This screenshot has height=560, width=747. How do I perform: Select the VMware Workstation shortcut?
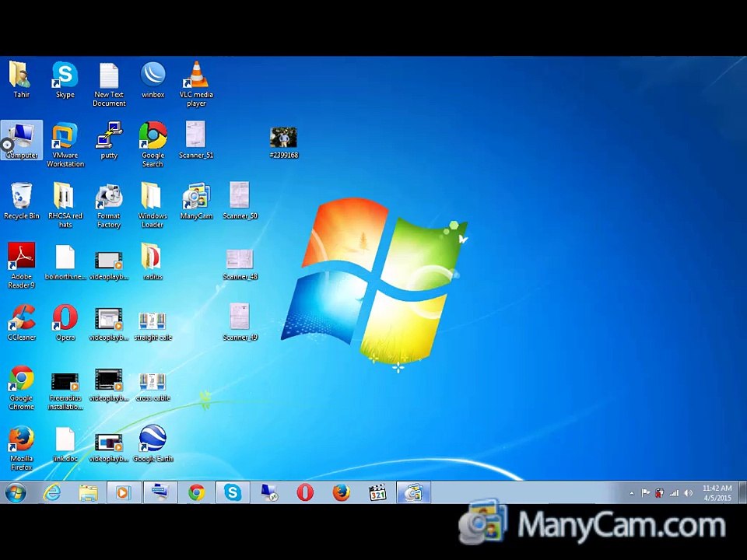point(65,145)
